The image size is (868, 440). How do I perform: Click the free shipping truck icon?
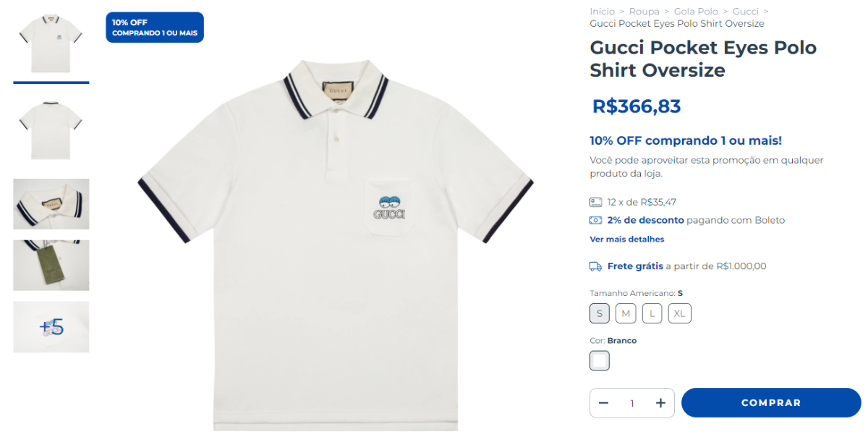(595, 266)
